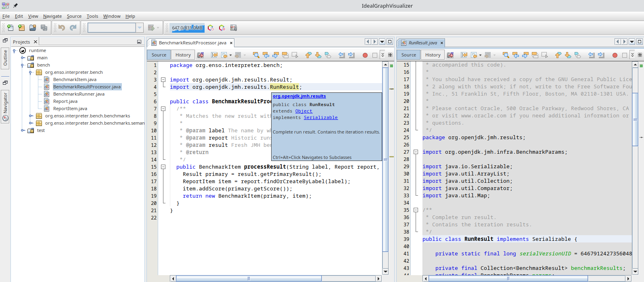Click the rightmost main toolbar icon
Viewport: 644px width, 282px height.
pos(233,27)
